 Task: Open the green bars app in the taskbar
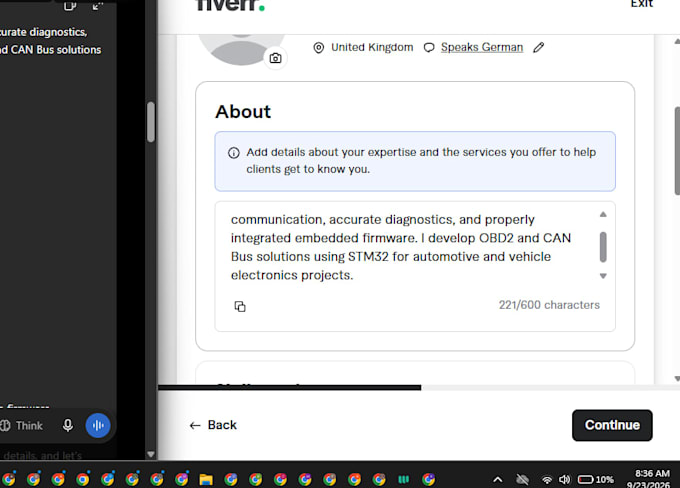pyautogui.click(x=404, y=479)
